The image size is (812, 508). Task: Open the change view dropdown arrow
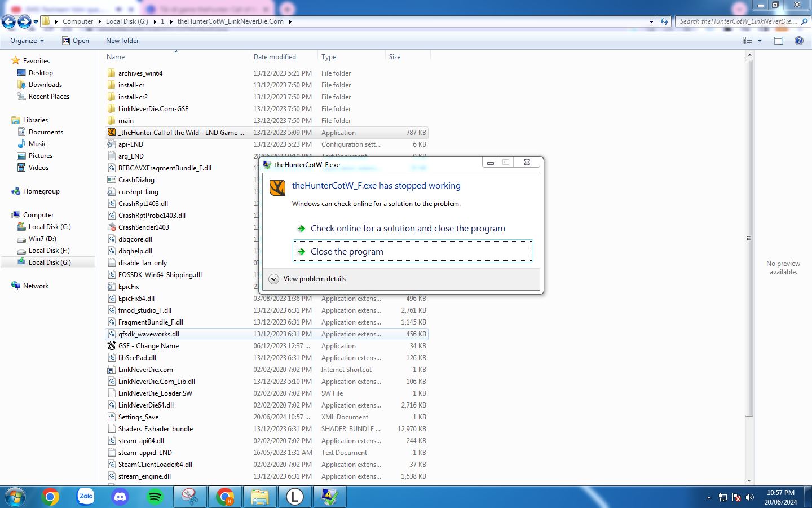[760, 41]
